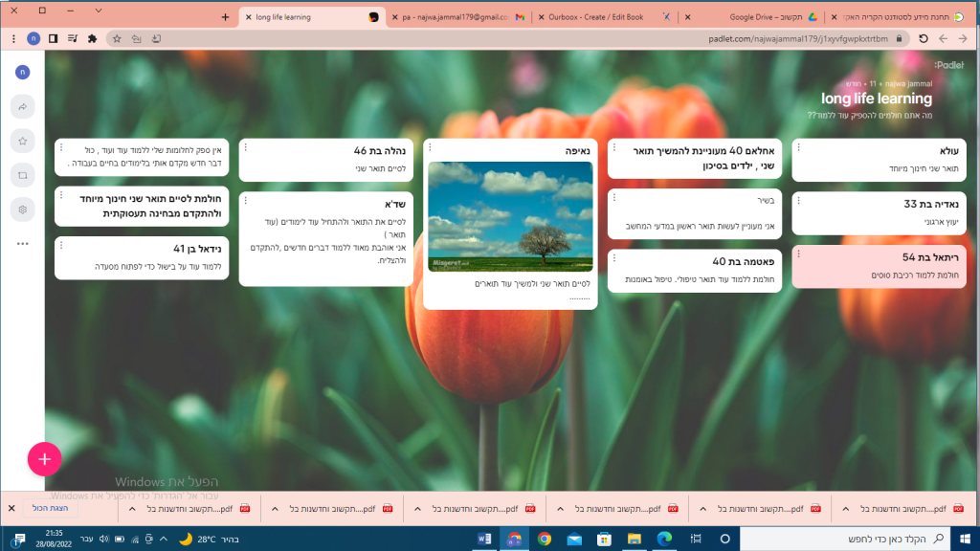Open the tree landscape image in נאיפה post
The height and width of the screenshot is (551, 980).
pos(510,217)
